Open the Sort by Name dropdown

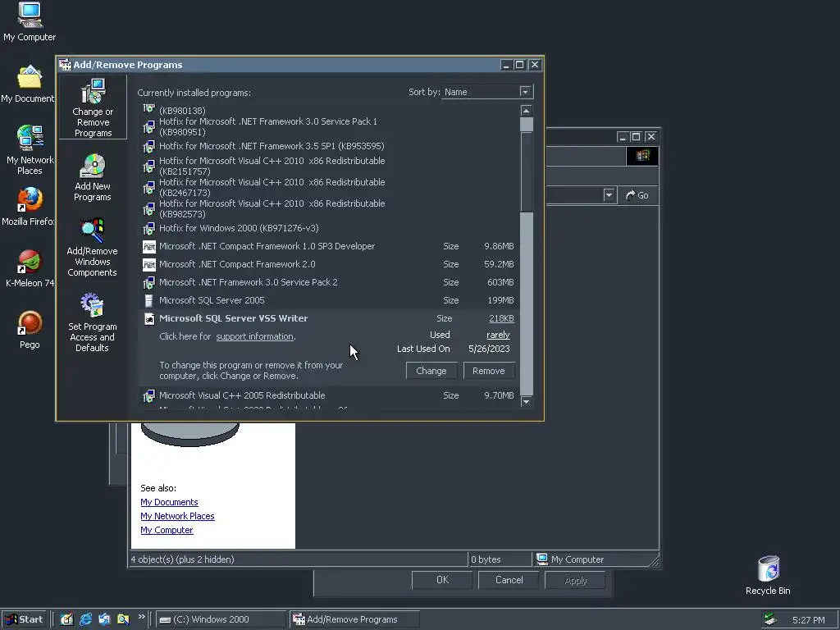tap(525, 92)
